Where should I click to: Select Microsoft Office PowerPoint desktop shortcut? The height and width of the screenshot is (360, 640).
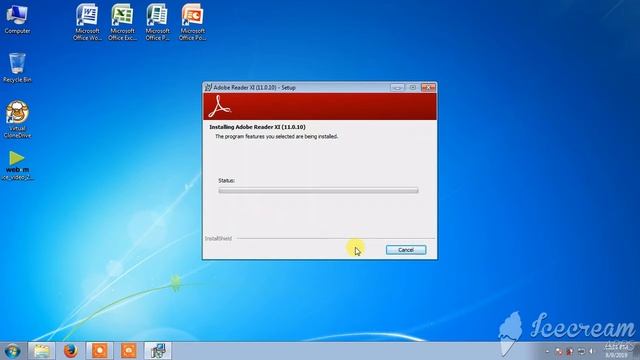[192, 22]
